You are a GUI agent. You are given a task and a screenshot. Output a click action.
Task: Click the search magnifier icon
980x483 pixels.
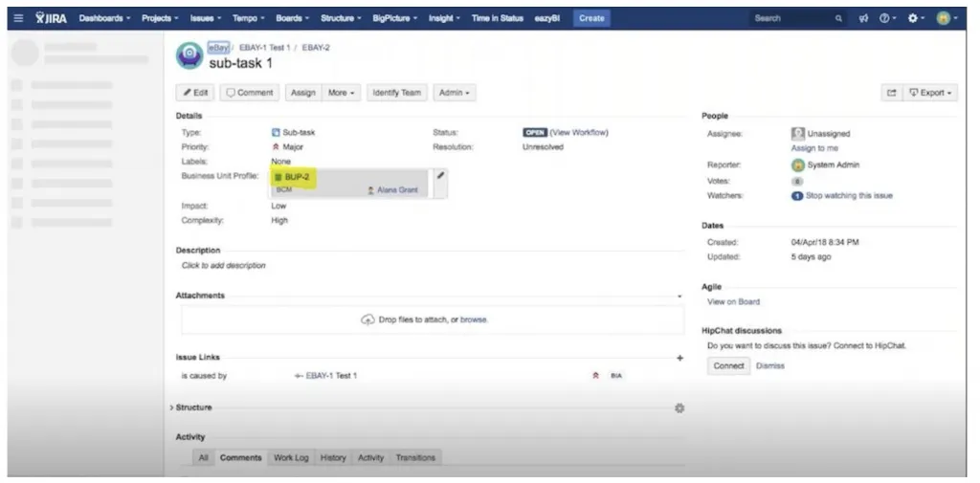coord(838,19)
